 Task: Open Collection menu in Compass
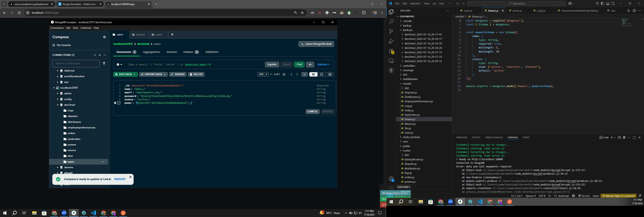pyautogui.click(x=86, y=28)
